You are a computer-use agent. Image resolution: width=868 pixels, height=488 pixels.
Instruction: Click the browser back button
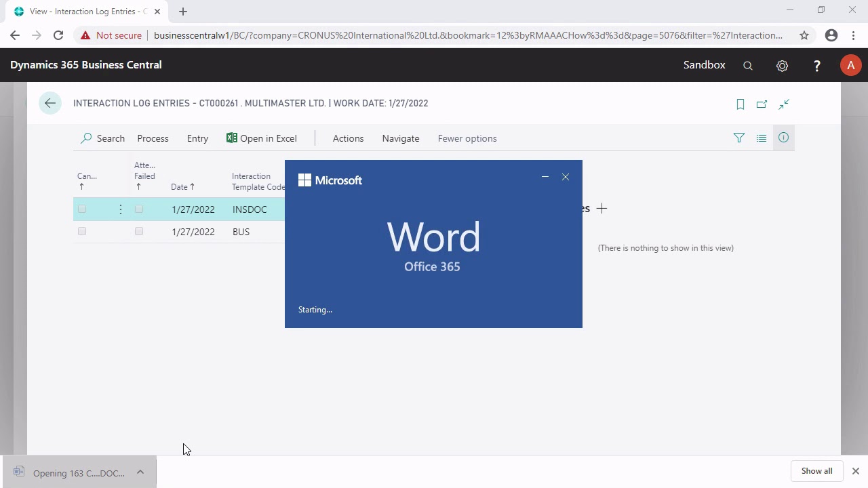click(x=15, y=35)
